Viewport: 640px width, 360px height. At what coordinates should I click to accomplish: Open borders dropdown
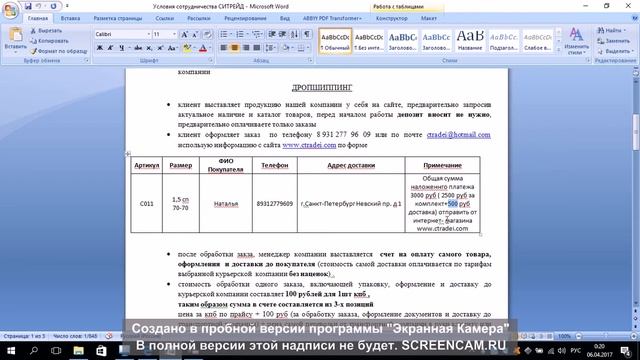click(x=308, y=48)
